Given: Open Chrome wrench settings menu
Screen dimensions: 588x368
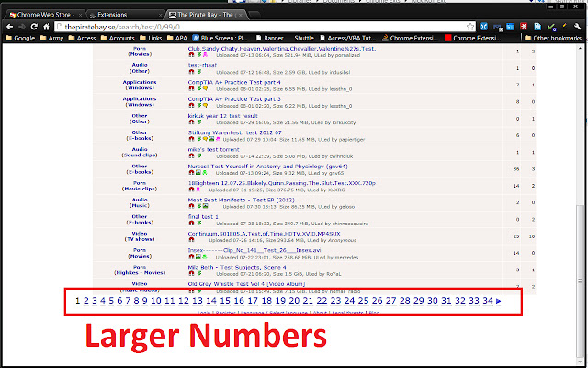Looking at the screenshot, I should tap(577, 27).
